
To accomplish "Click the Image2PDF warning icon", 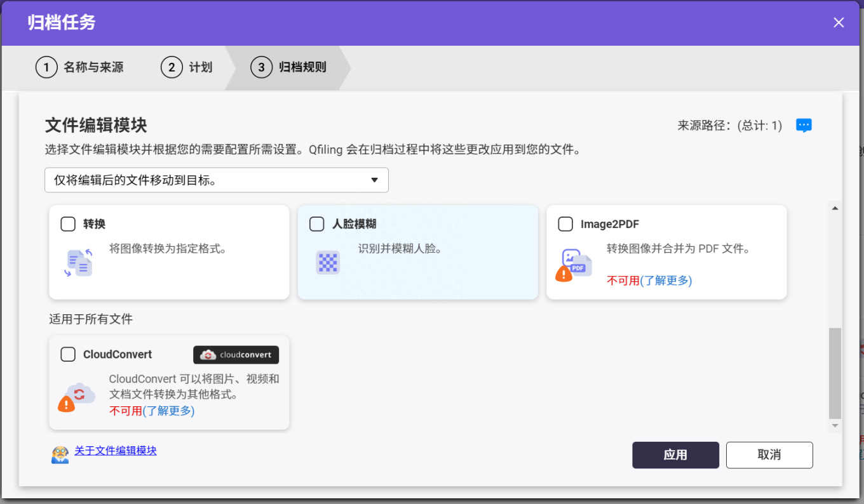I will tap(564, 274).
